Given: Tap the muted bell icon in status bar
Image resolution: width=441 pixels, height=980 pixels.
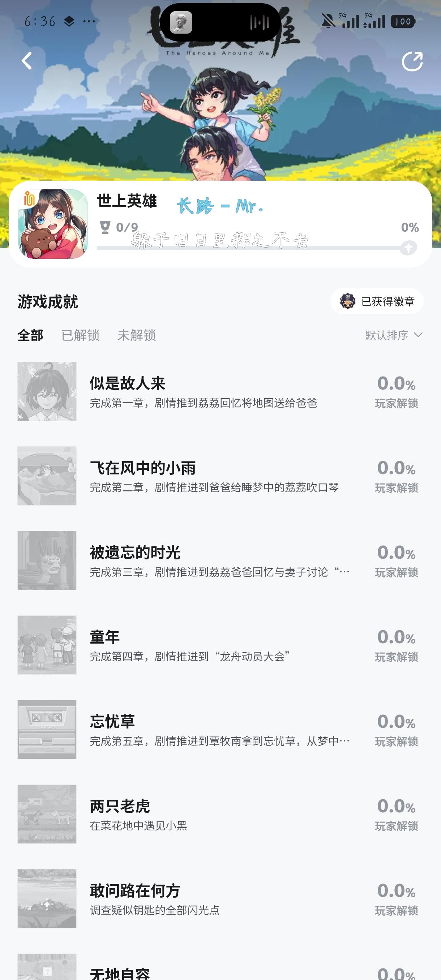Looking at the screenshot, I should pyautogui.click(x=328, y=21).
